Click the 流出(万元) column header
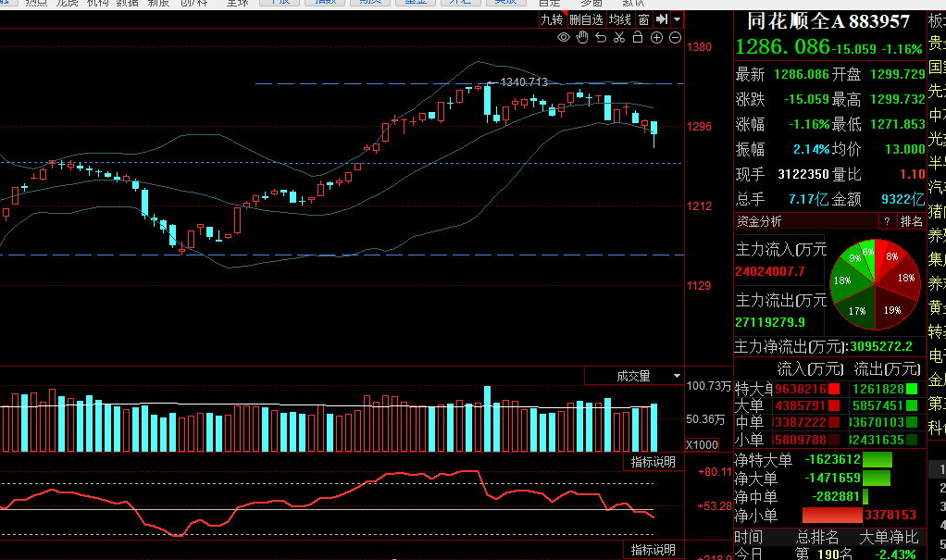The height and width of the screenshot is (560, 946). (887, 368)
